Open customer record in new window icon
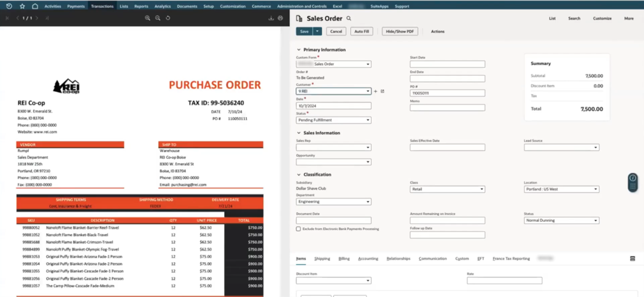The image size is (644, 297). pyautogui.click(x=382, y=91)
